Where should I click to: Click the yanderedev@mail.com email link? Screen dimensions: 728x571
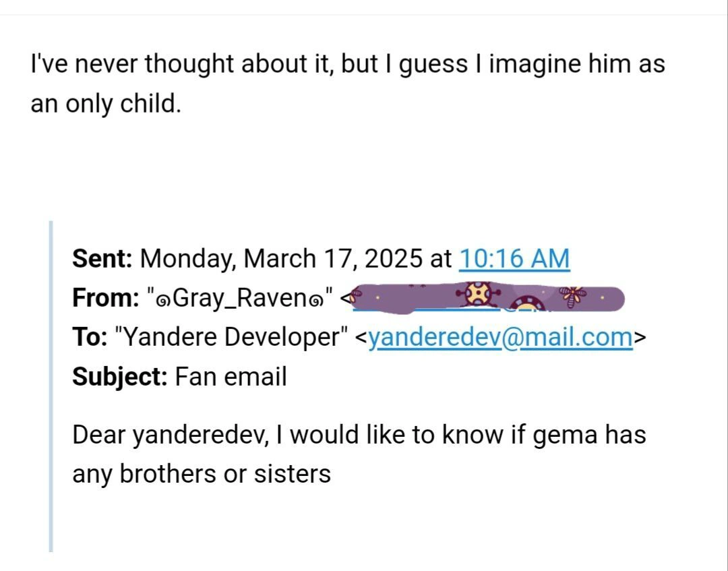[500, 337]
